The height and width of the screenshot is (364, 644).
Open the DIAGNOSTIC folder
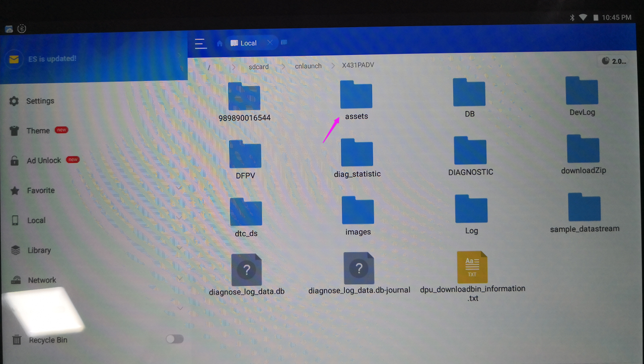coord(470,151)
